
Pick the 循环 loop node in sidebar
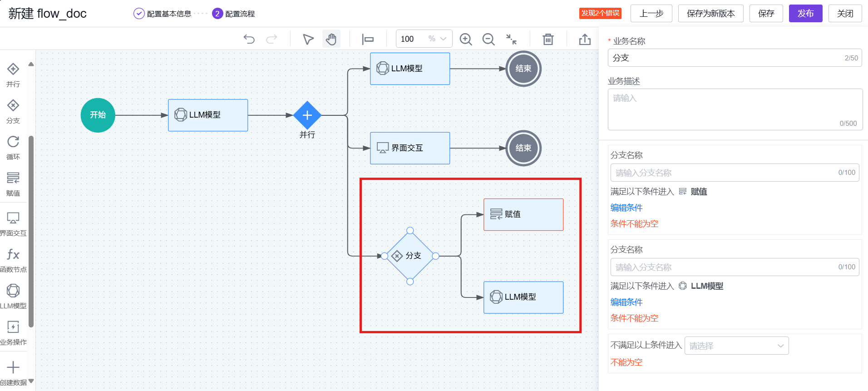(x=13, y=147)
